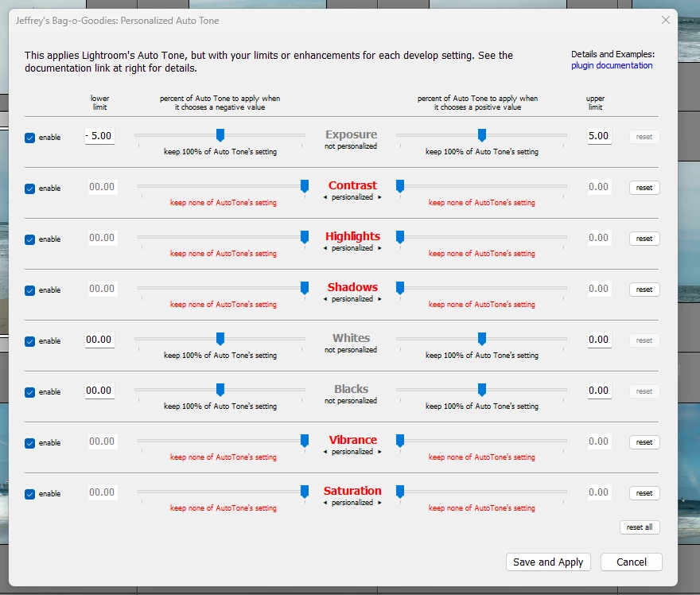Click right arrow beside Vibrance personalized

click(x=379, y=452)
